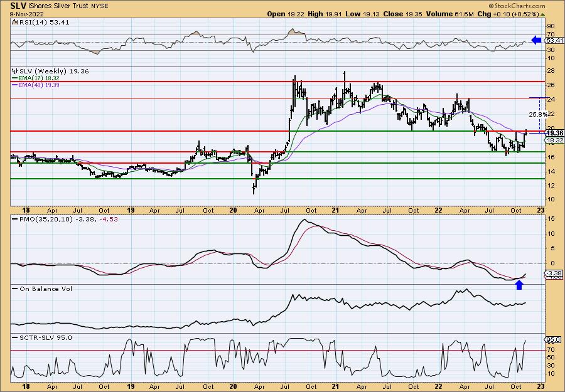Screen dimensions: 565x392
Task: Open the StockCharts.com copyright link
Action: point(517,6)
